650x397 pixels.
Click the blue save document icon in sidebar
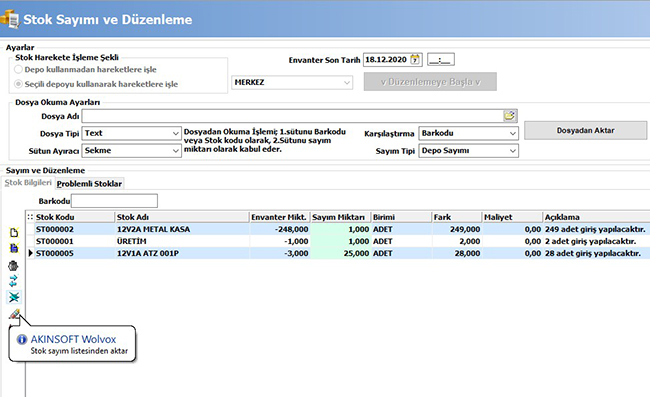(x=14, y=248)
